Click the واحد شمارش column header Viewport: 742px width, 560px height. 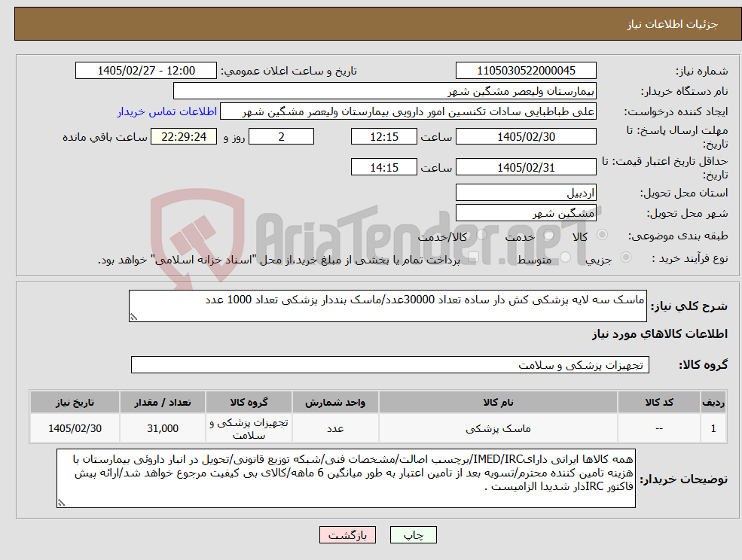point(335,402)
